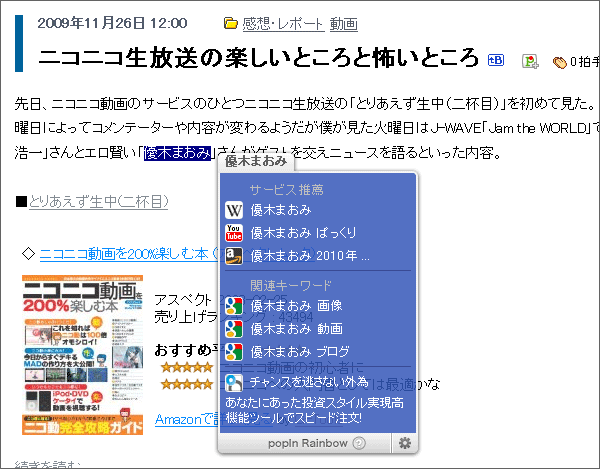Viewport: 600px width, 469px height.
Task: Click the article title ニコニコ生放送の楽しいところと怖いところ
Action: (x=259, y=58)
